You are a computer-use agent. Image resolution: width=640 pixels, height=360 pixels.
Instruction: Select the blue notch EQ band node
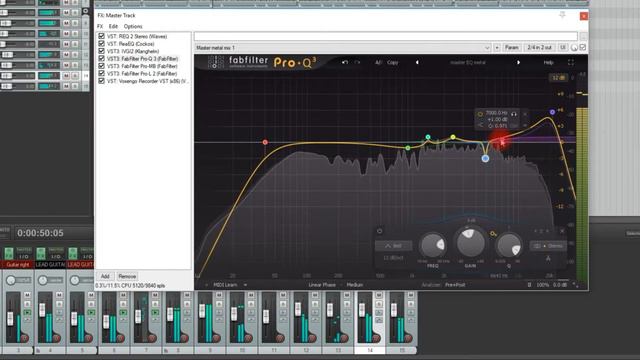tap(485, 158)
